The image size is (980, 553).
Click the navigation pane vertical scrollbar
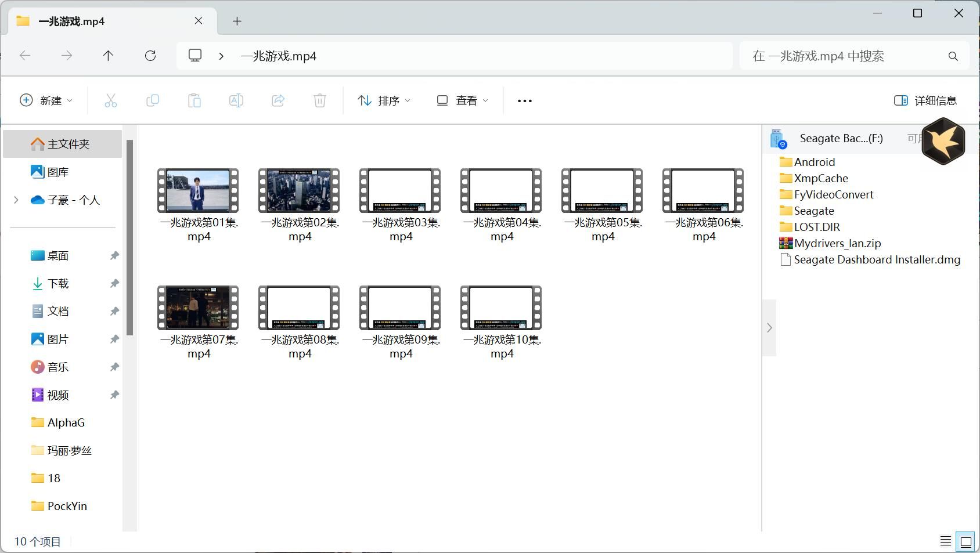(x=130, y=238)
